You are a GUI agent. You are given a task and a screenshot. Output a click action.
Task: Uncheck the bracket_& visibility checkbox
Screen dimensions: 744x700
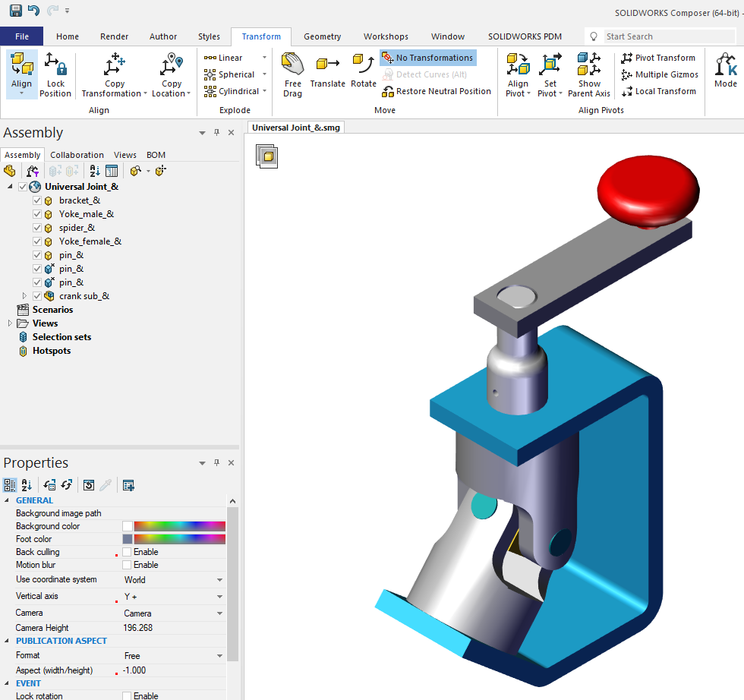pos(37,200)
